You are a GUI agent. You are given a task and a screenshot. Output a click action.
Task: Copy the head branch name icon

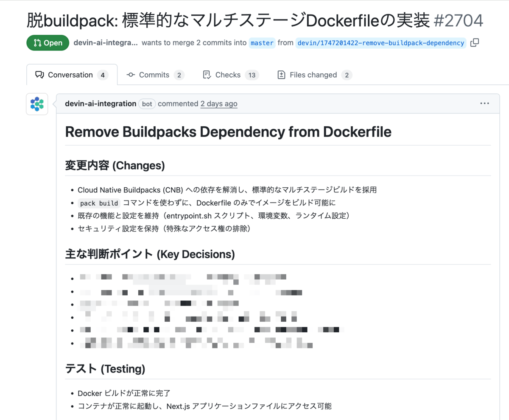pyautogui.click(x=475, y=42)
